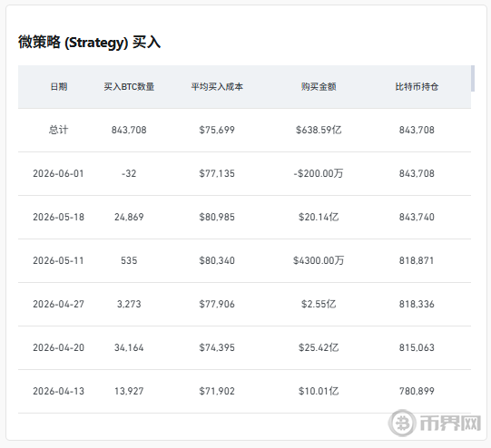The image size is (491, 448).
Task: Select the 24,869 BTC quantity cell
Action: 129,217
